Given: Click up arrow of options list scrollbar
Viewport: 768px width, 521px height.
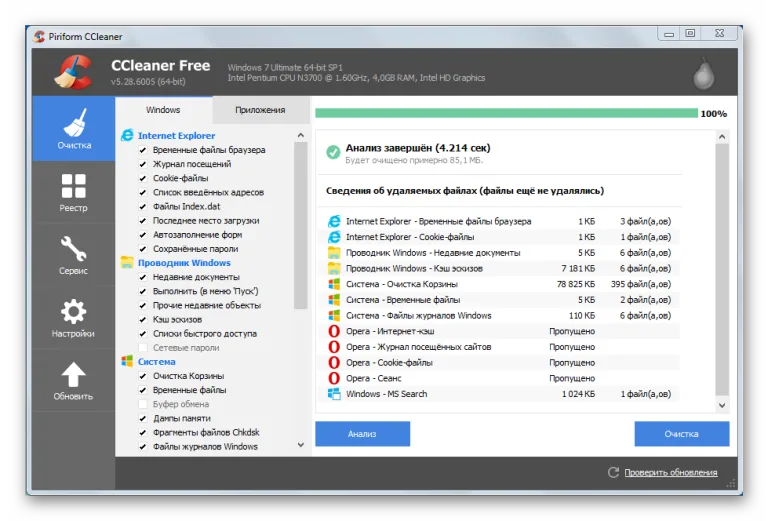Looking at the screenshot, I should pyautogui.click(x=301, y=135).
